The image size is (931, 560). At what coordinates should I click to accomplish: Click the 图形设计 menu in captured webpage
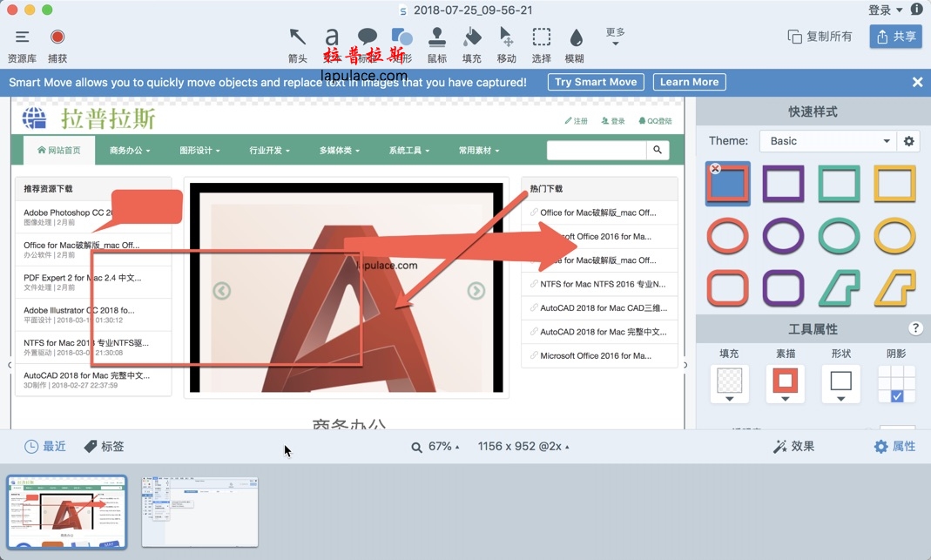tap(199, 151)
